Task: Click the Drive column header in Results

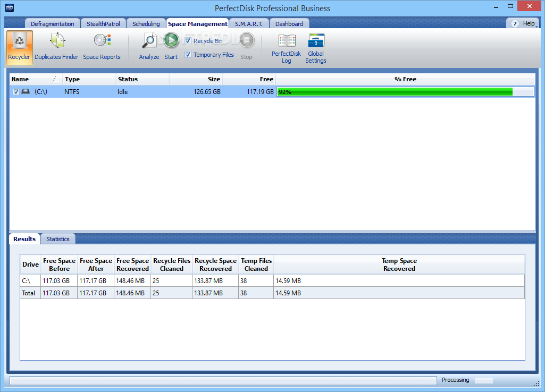Action: tap(31, 264)
